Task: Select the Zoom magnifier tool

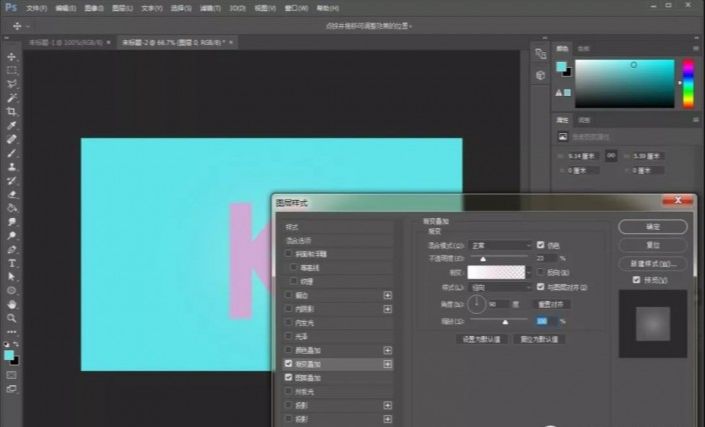Action: (12, 318)
